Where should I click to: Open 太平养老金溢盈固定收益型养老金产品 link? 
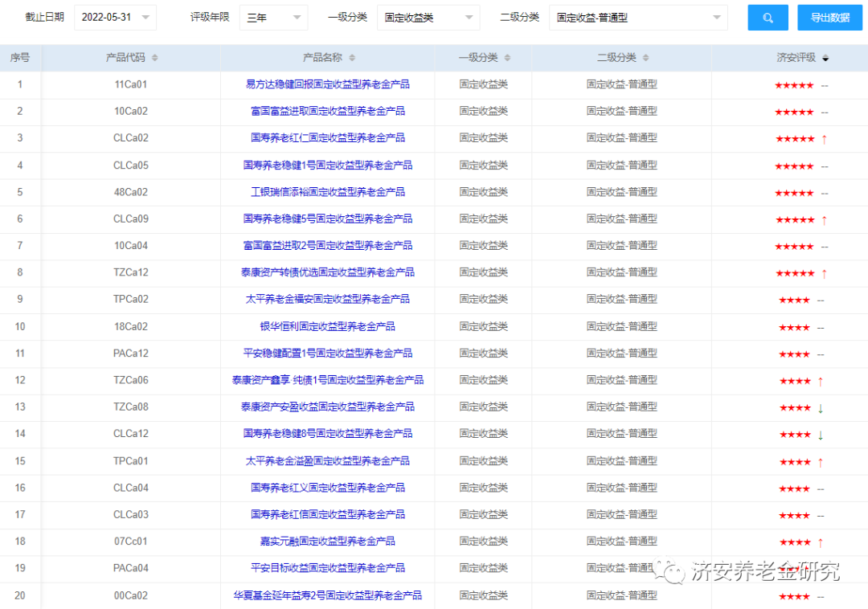click(x=328, y=460)
